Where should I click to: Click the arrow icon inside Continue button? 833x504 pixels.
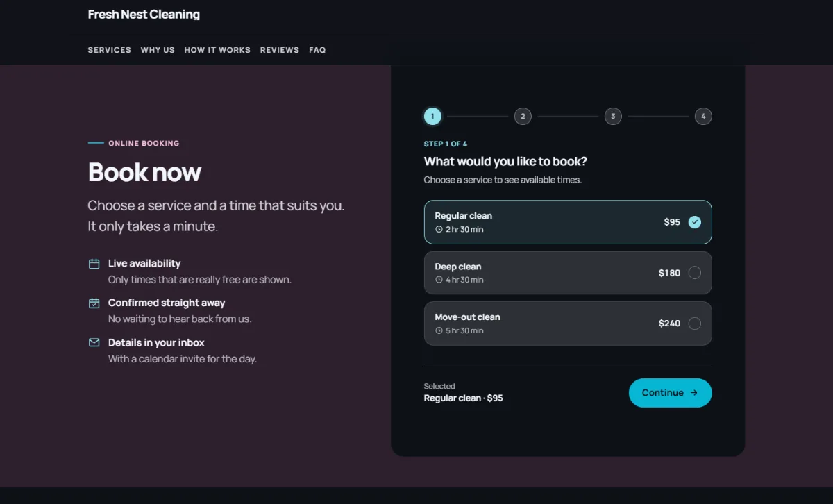694,393
